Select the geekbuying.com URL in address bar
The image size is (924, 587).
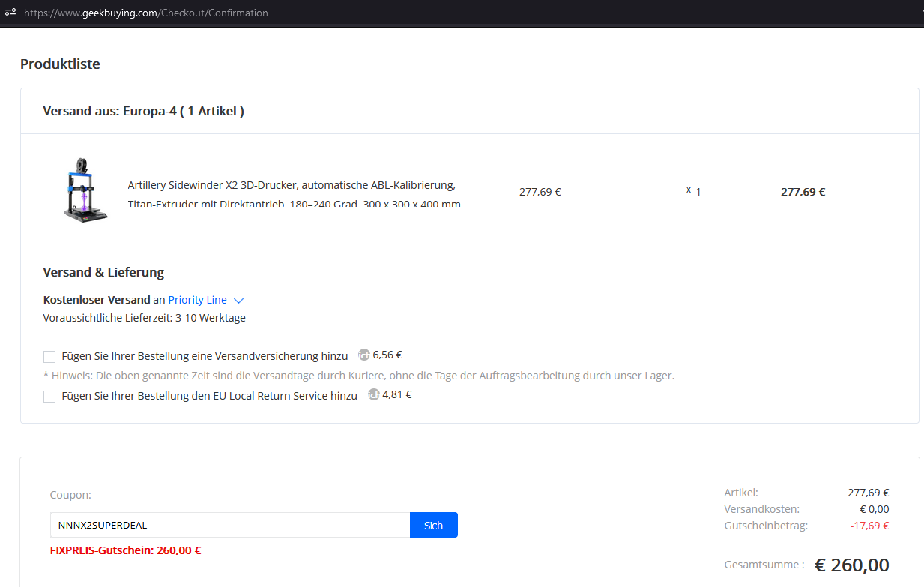click(x=146, y=13)
